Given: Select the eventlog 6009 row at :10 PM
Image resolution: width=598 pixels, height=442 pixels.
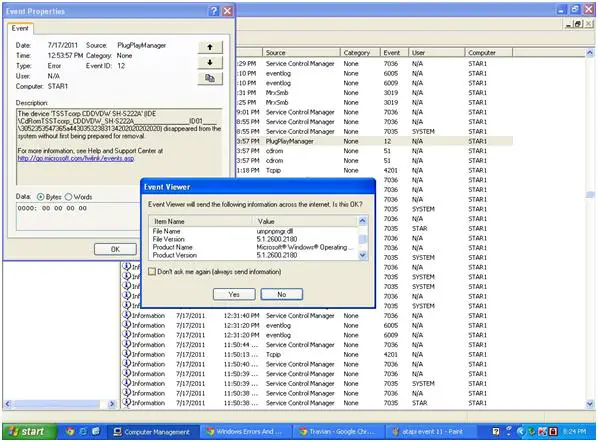Looking at the screenshot, I should pyautogui.click(x=374, y=83).
